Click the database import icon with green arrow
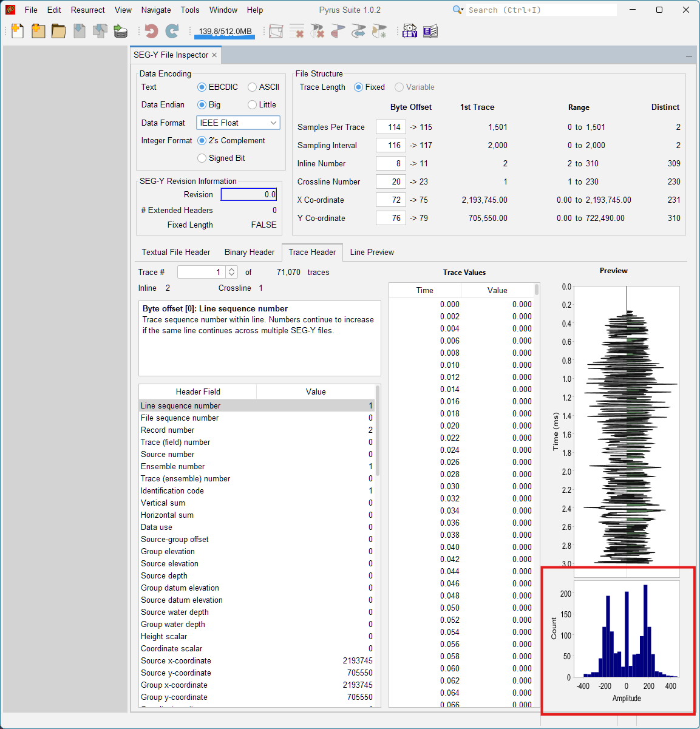700x729 pixels. 121,31
